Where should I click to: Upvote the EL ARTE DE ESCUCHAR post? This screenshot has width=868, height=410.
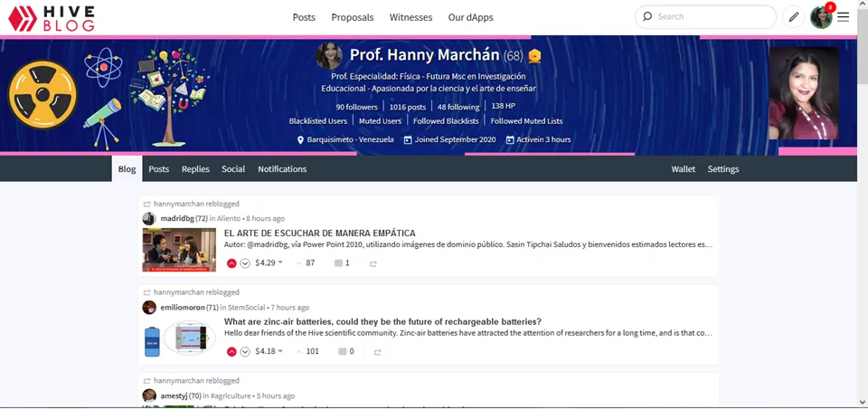click(x=231, y=263)
